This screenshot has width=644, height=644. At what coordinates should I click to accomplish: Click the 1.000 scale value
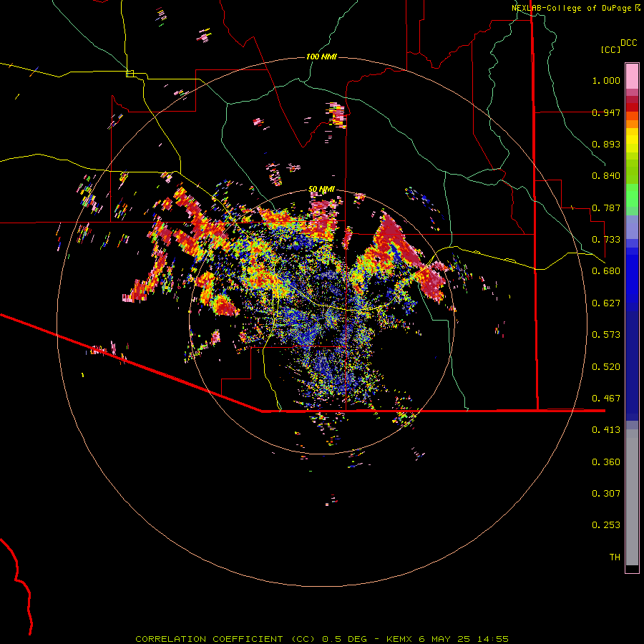point(606,80)
